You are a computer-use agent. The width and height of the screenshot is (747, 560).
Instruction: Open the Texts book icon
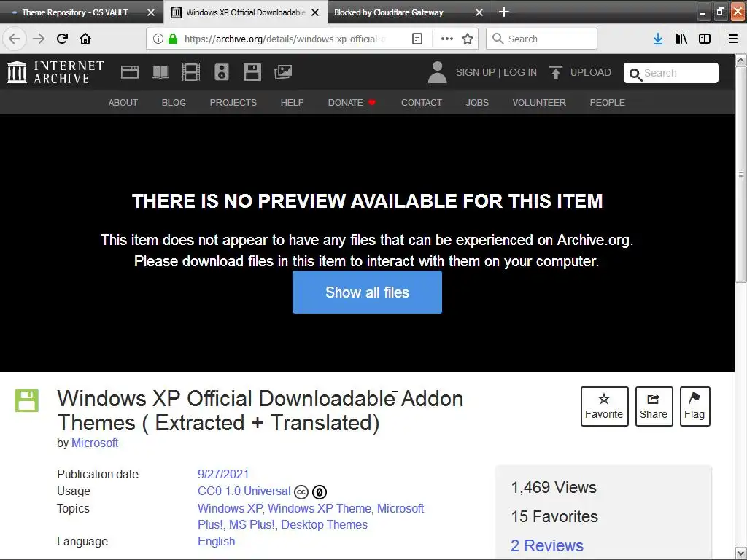pyautogui.click(x=160, y=72)
